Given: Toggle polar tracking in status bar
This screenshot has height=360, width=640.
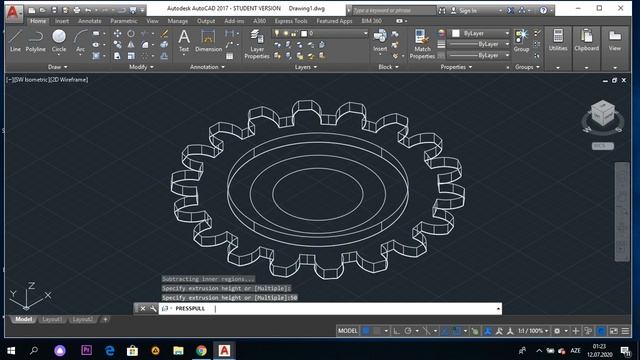Looking at the screenshot, I should click(x=408, y=331).
